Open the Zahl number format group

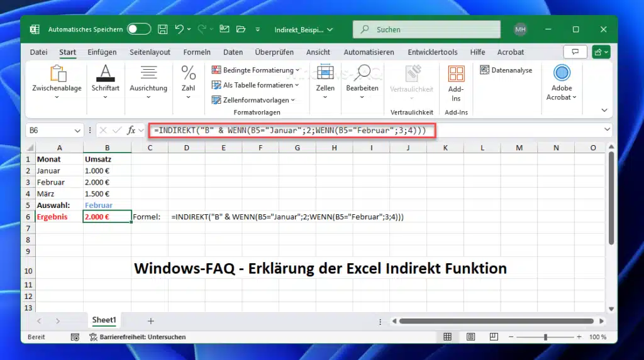(x=189, y=82)
